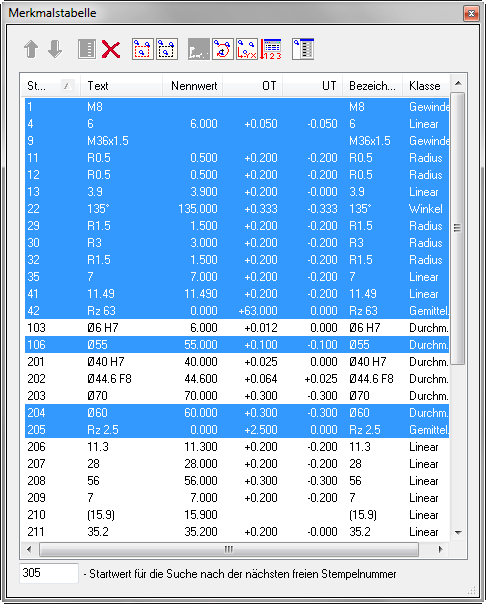
Task: Click stamp number 35 cell
Action: (34, 277)
